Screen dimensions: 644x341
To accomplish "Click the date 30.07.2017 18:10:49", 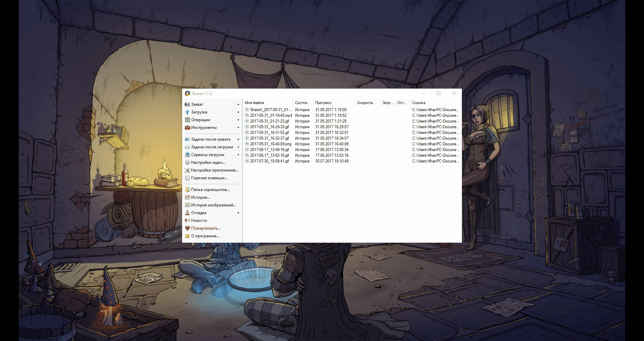I will pos(332,161).
